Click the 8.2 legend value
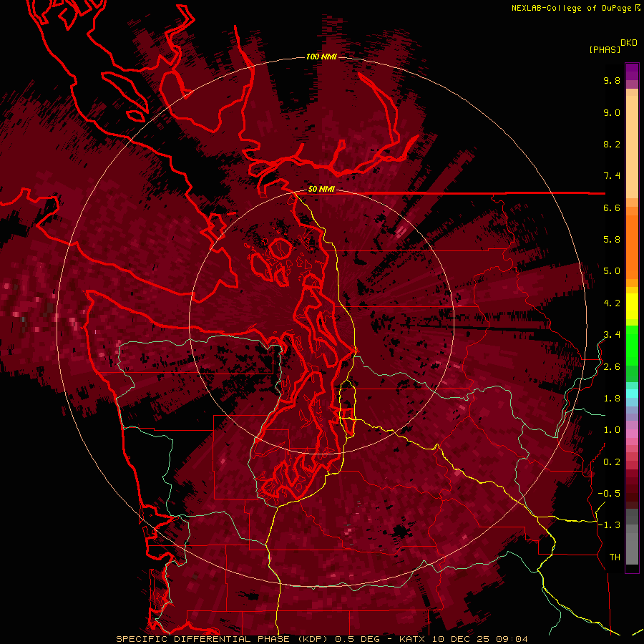 click(x=612, y=144)
